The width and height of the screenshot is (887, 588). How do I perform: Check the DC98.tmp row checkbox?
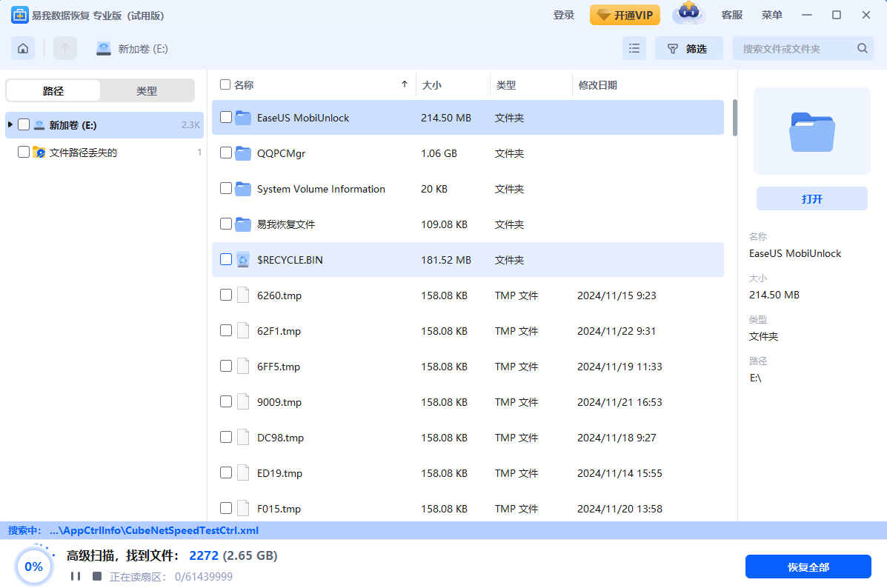[x=226, y=438]
